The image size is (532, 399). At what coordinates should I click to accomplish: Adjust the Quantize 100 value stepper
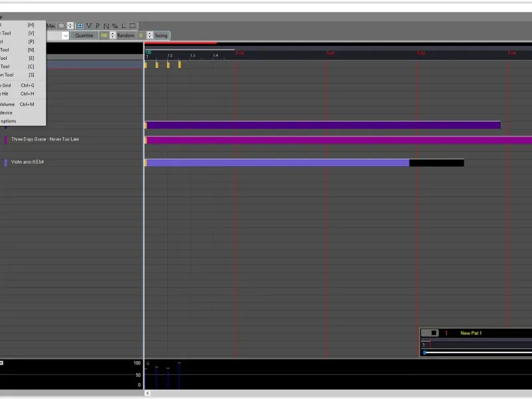coord(112,35)
